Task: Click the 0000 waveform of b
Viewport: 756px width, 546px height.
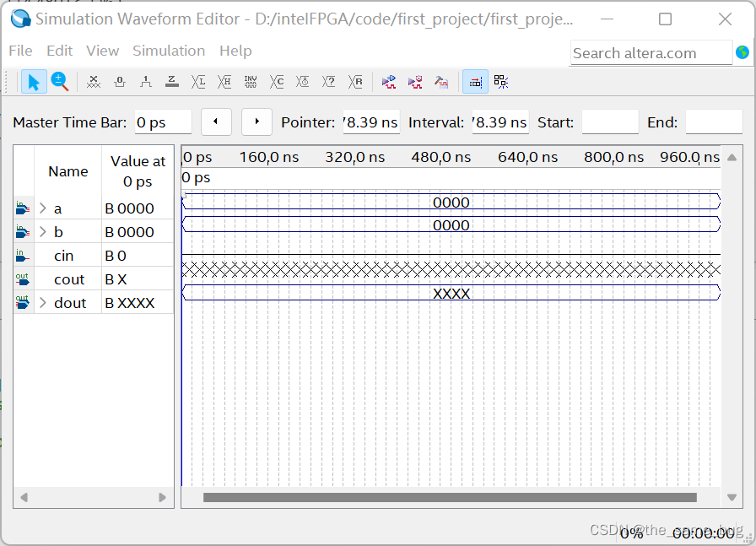Action: click(x=451, y=224)
